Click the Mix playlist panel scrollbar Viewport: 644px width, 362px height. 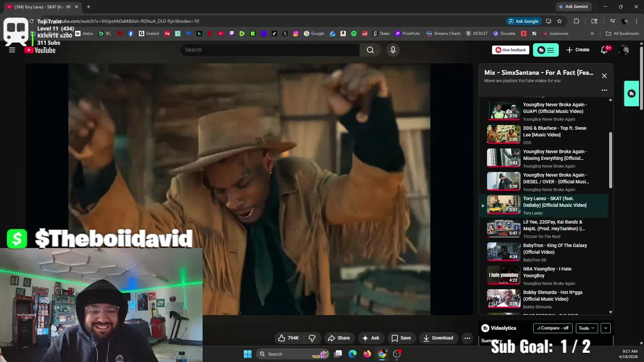[611, 161]
